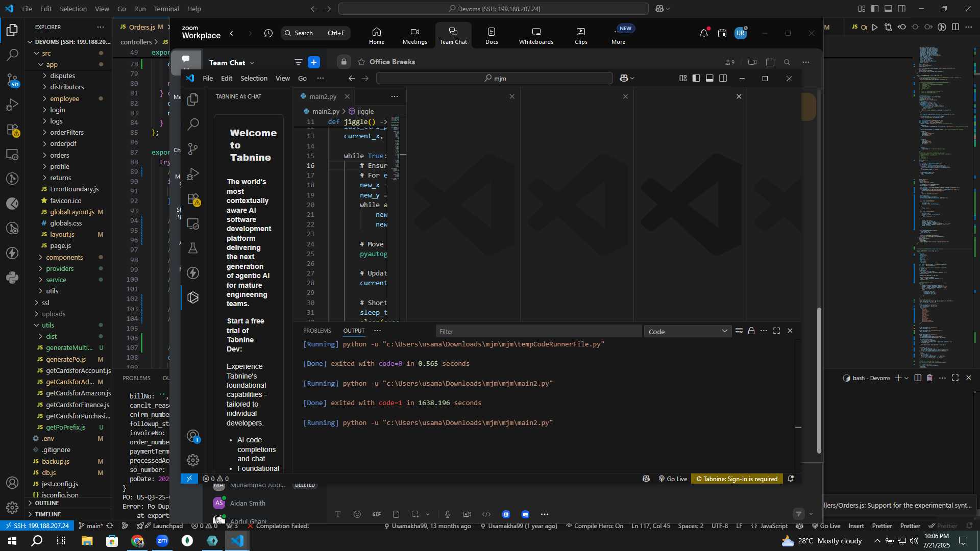Open the Python extension in the outer activity bar

click(x=12, y=278)
